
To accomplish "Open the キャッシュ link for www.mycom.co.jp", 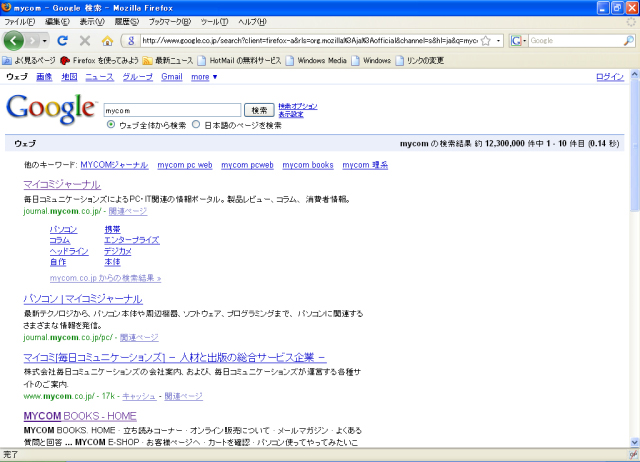I will pyautogui.click(x=139, y=396).
